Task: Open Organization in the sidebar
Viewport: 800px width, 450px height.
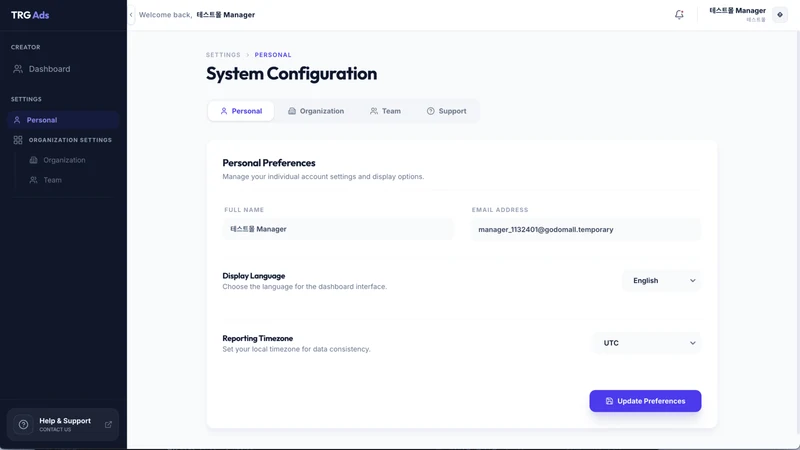Action: coord(64,160)
